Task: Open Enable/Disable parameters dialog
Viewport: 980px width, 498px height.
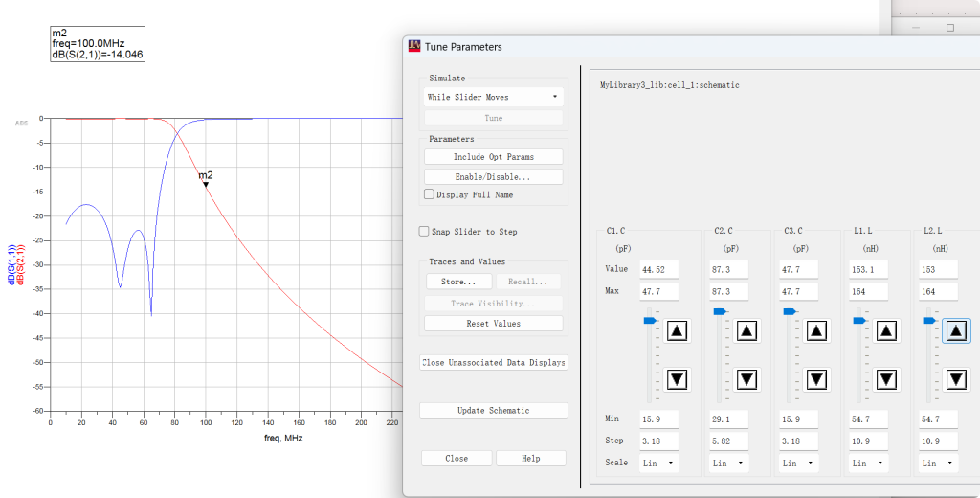Action: click(x=494, y=177)
